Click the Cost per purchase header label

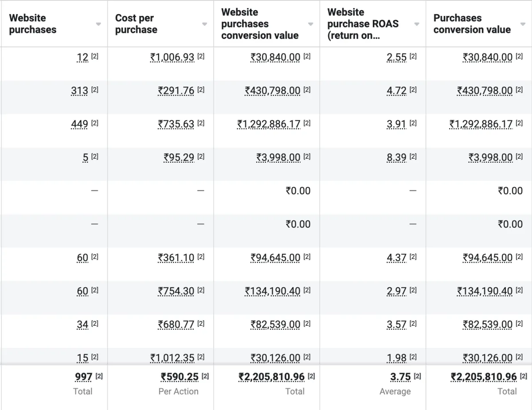point(136,24)
